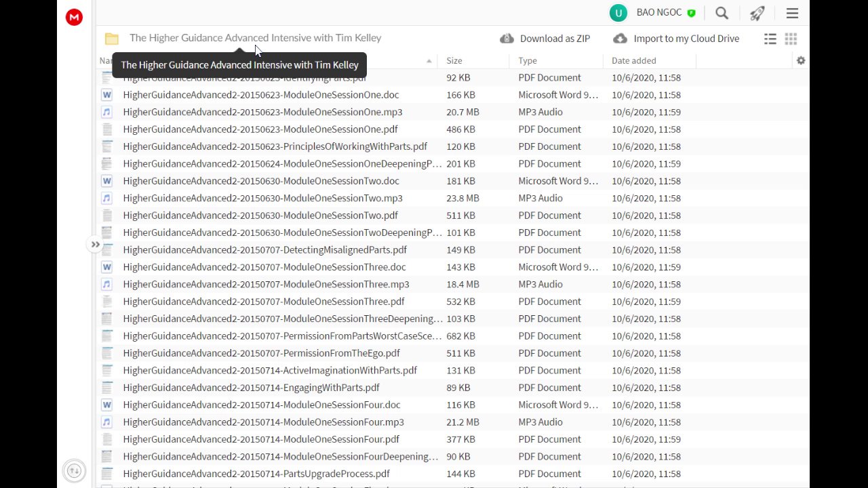The width and height of the screenshot is (868, 488).
Task: Select 20150707-ModuleOneSessionThree.pdf file name
Action: tap(264, 302)
